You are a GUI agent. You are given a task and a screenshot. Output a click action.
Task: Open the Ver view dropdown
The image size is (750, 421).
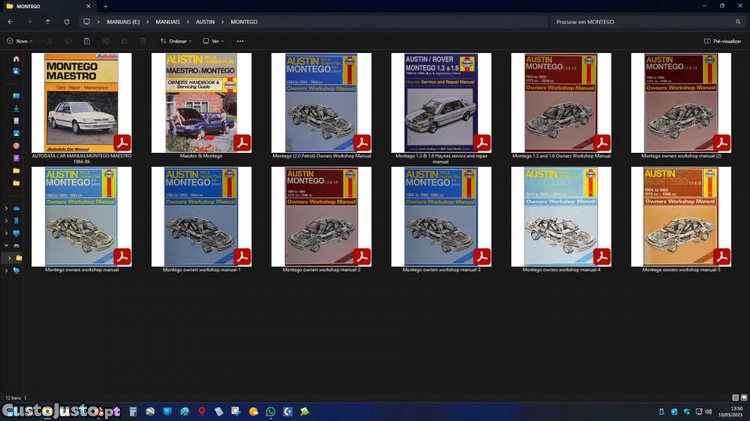212,41
